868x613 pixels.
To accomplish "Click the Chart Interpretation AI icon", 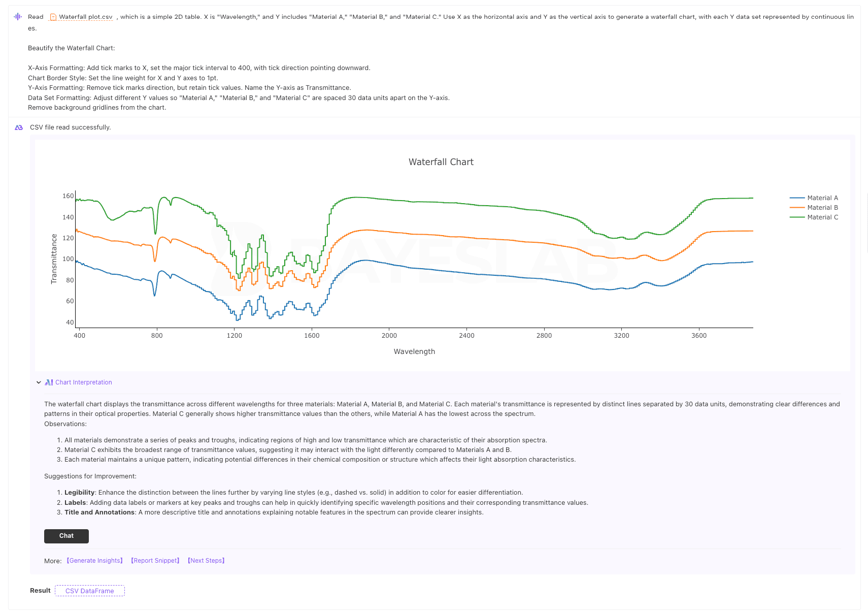I will pyautogui.click(x=49, y=382).
